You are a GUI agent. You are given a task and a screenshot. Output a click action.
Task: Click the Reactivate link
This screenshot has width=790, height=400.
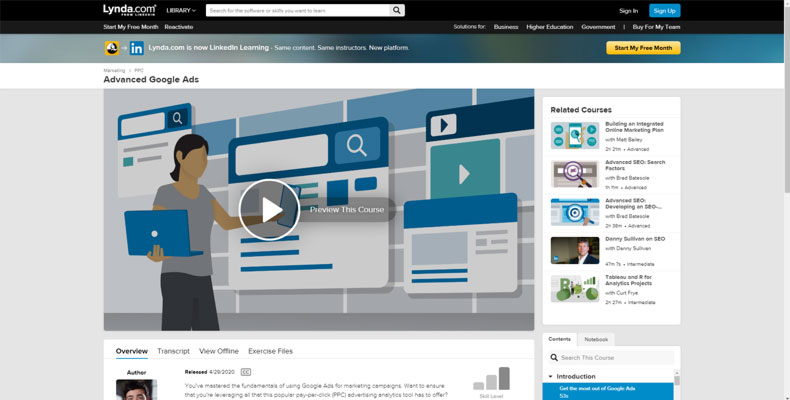(179, 27)
